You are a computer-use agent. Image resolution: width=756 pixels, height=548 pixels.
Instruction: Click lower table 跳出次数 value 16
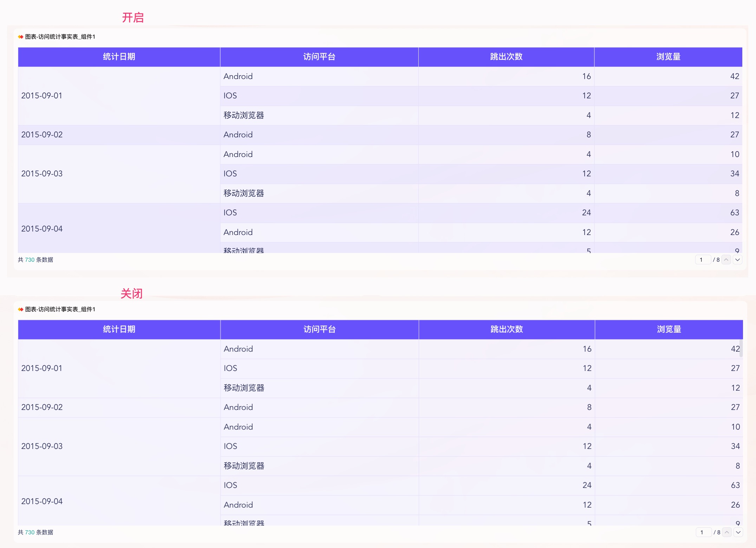[587, 349]
